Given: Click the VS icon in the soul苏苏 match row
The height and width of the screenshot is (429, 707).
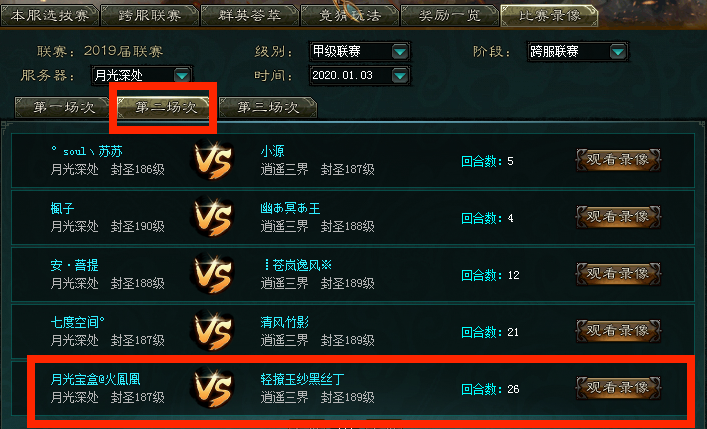Looking at the screenshot, I should (x=212, y=160).
